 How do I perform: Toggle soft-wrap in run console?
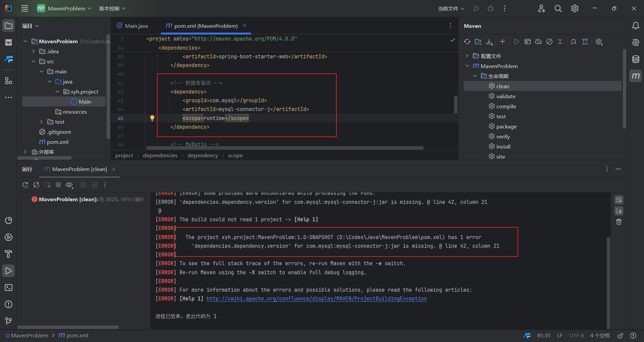click(619, 200)
